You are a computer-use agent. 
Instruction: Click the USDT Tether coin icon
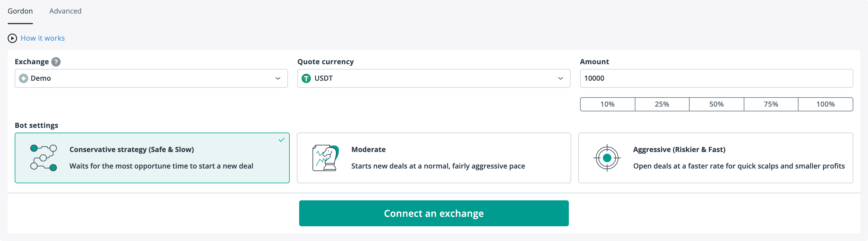(x=306, y=79)
